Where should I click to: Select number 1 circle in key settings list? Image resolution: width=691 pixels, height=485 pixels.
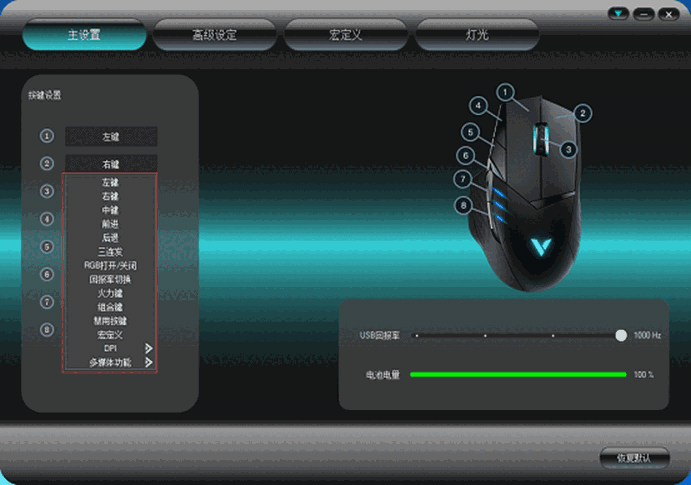coord(47,136)
